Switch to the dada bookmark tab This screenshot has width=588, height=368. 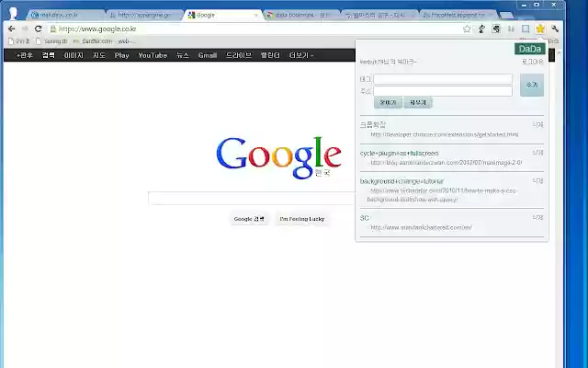point(301,16)
